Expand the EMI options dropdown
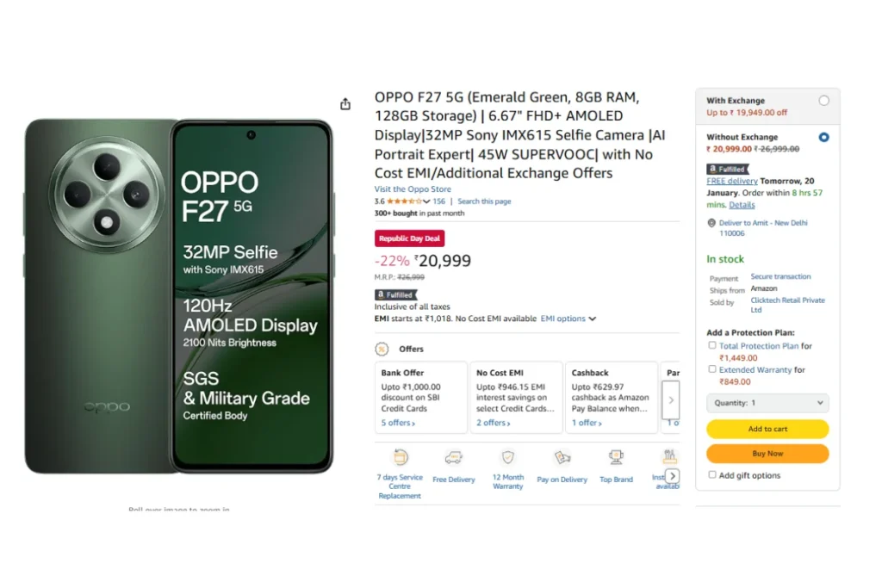Viewport: 882px width, 588px height. 568,319
